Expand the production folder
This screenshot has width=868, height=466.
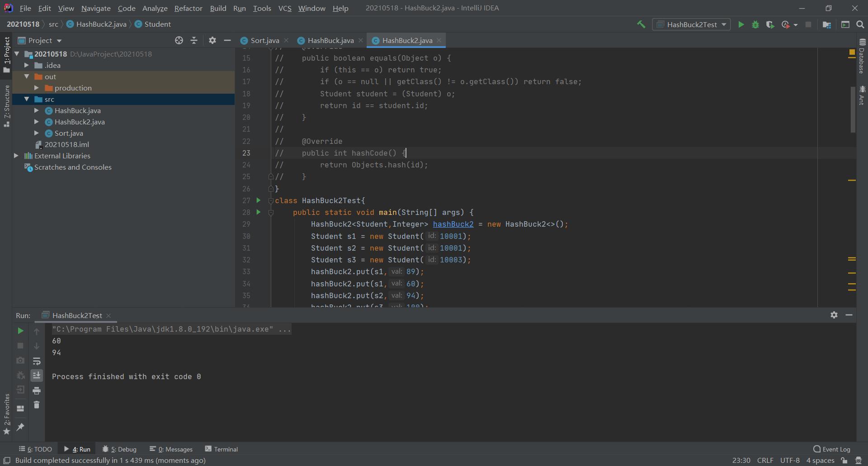(37, 88)
